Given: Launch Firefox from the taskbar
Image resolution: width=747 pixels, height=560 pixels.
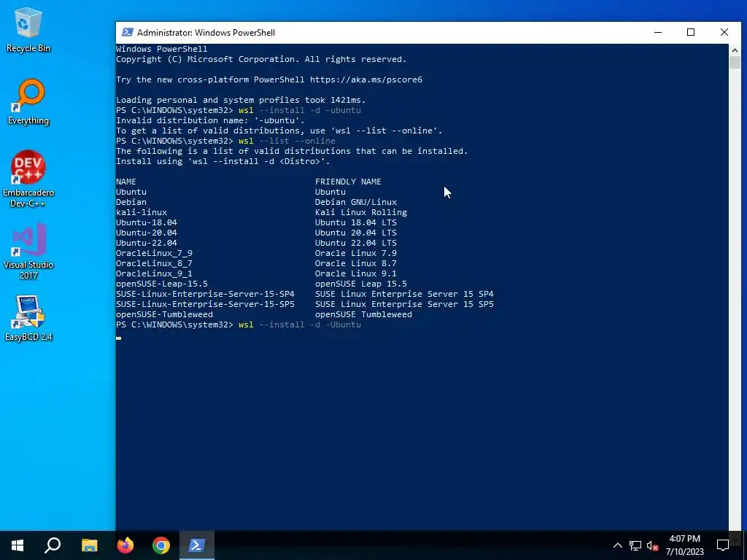Looking at the screenshot, I should [125, 545].
